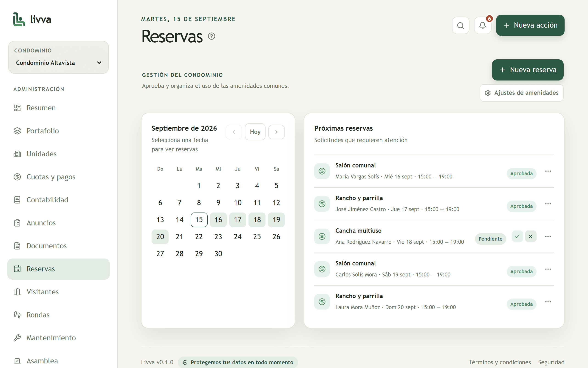Select day 20 in the calendar

tap(160, 237)
